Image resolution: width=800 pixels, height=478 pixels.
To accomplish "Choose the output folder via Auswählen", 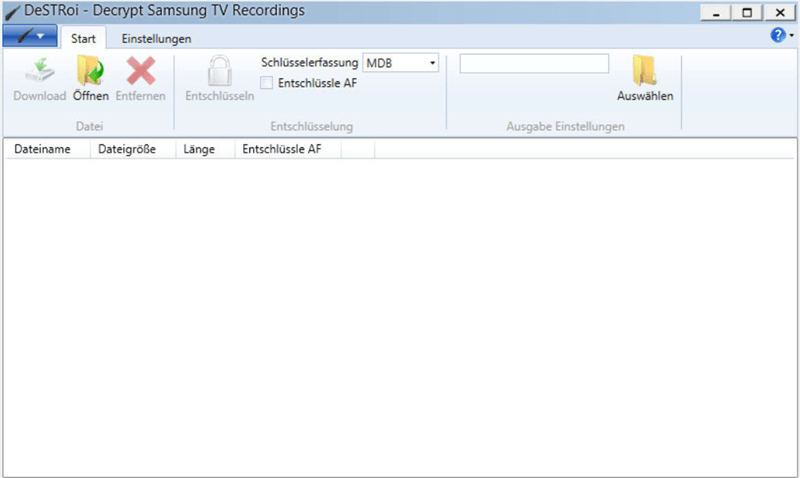I will (x=644, y=78).
